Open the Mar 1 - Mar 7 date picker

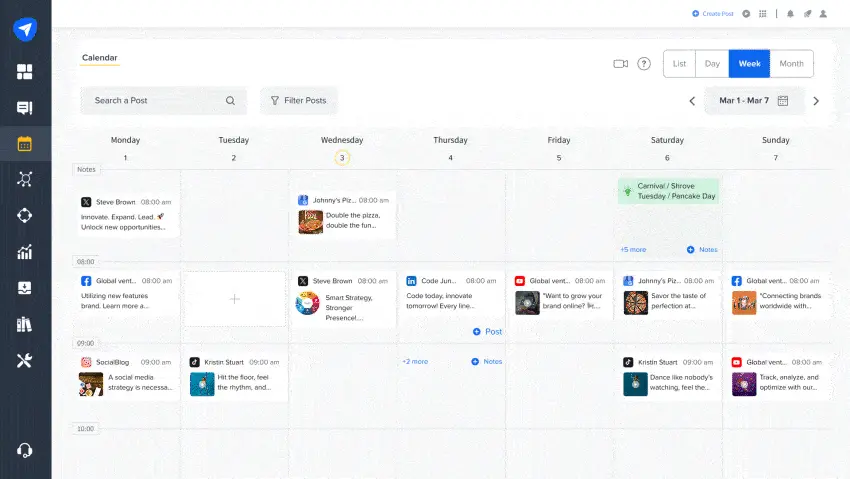pos(752,101)
